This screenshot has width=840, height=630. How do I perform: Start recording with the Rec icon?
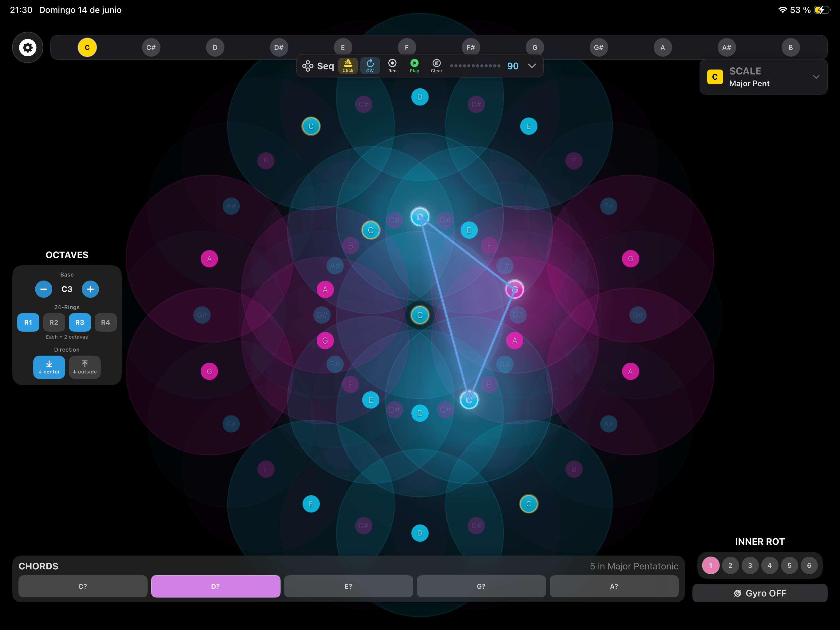click(x=392, y=66)
